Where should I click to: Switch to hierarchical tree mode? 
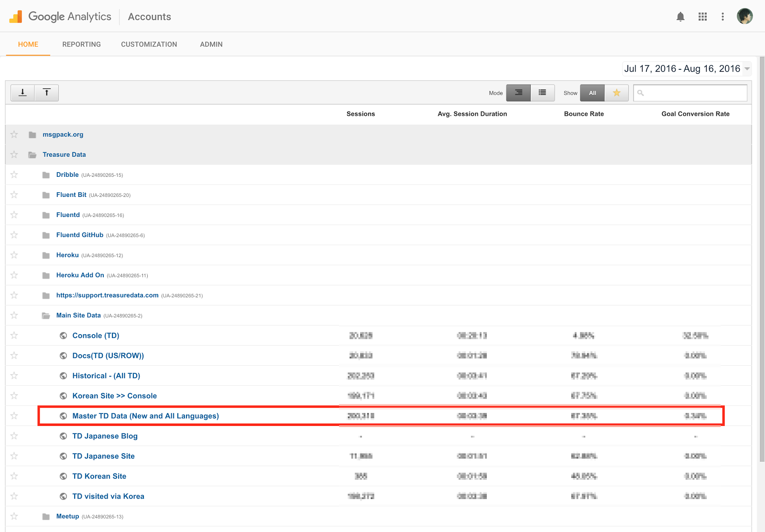(x=518, y=93)
